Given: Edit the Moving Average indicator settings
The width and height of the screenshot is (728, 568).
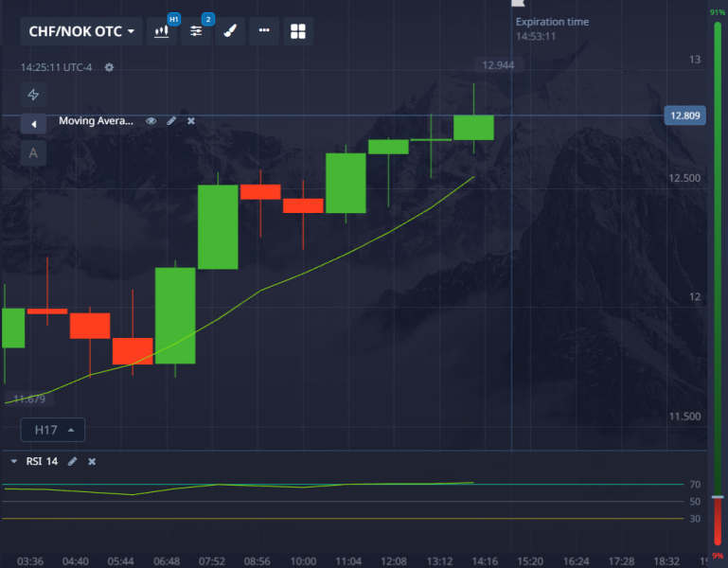Looking at the screenshot, I should point(171,121).
